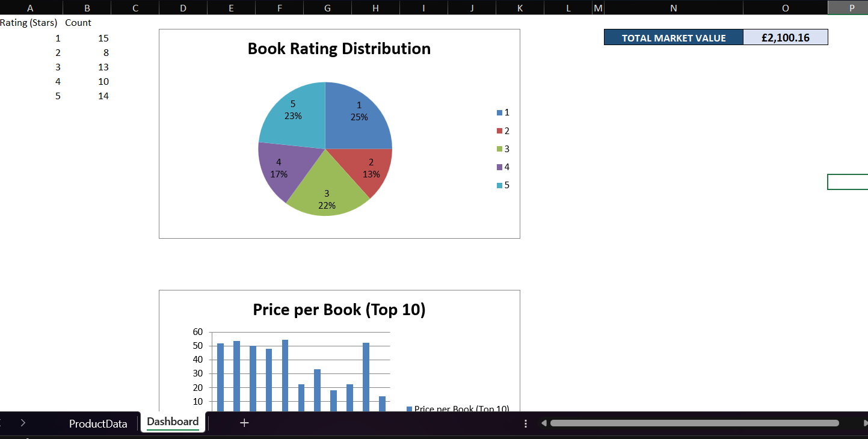Screen dimensions: 868x439
Task: Select column N header
Action: 674,8
